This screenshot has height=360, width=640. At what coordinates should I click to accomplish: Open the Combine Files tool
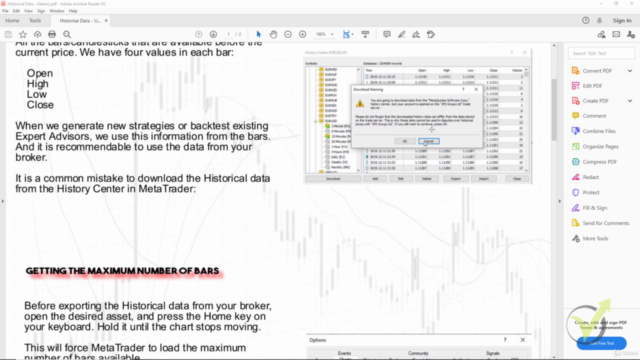599,131
